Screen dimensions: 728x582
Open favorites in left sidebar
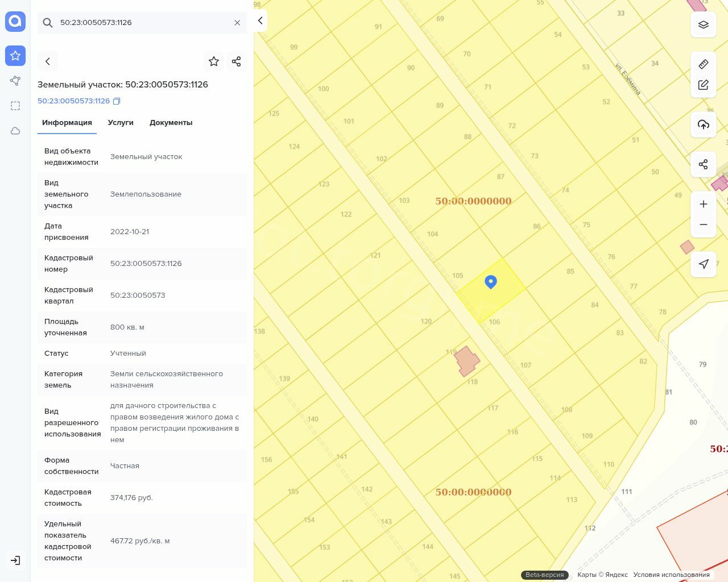15,56
